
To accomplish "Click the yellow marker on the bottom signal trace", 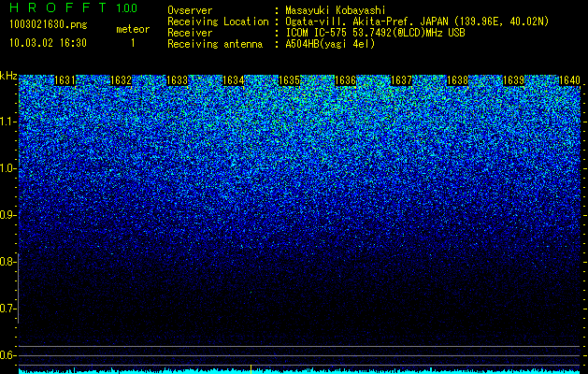I will click(x=251, y=368).
